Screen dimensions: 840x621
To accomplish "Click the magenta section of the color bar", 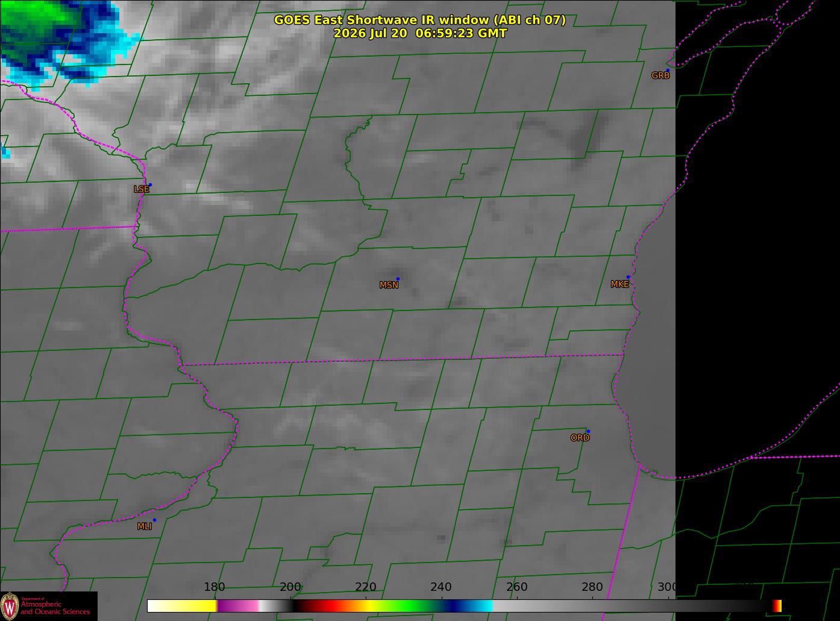I will click(x=237, y=606).
